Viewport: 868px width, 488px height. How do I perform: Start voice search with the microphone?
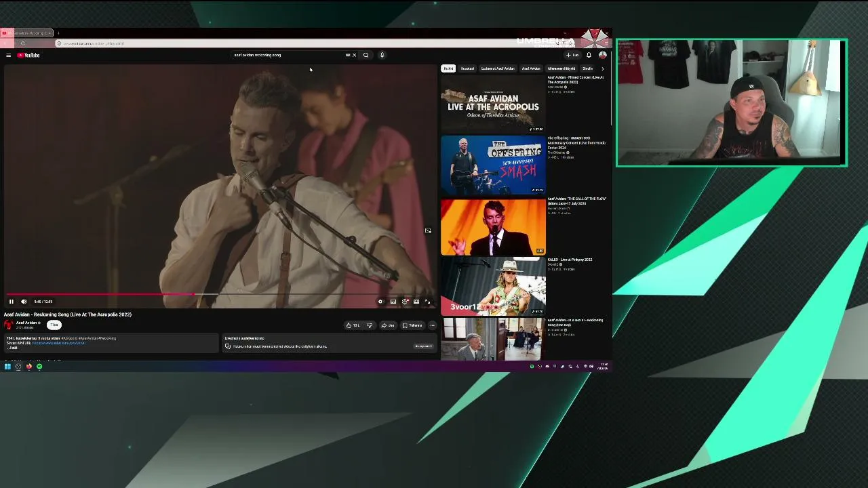pos(382,55)
